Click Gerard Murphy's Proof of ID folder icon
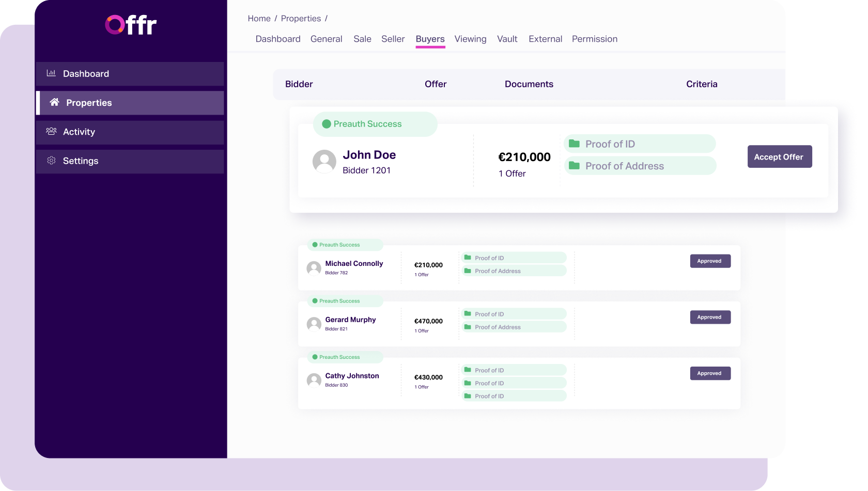The image size is (868, 491). pos(468,313)
